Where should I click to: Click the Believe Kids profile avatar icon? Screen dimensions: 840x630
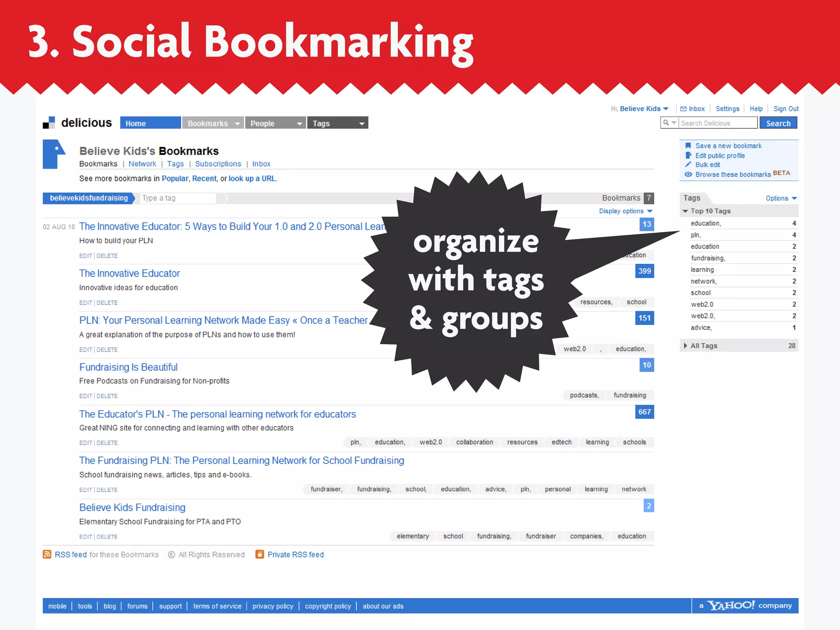[54, 154]
